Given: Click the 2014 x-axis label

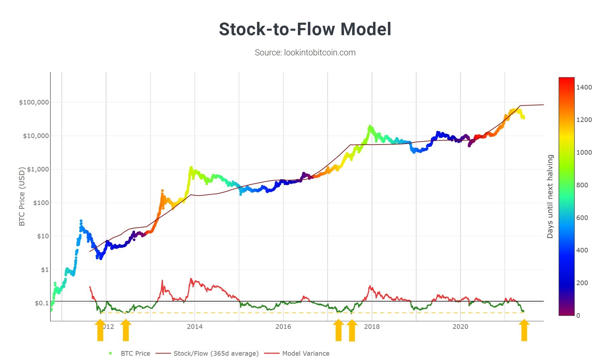Looking at the screenshot, I should 195,326.
